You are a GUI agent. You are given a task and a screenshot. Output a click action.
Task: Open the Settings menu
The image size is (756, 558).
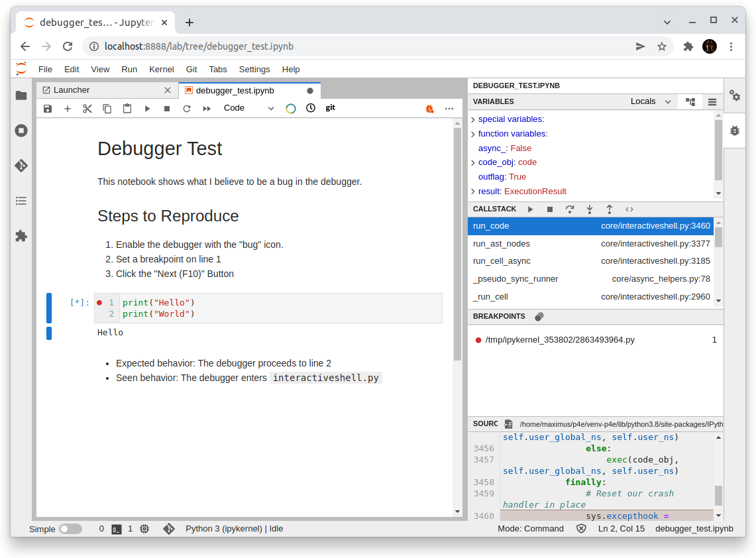(x=254, y=70)
